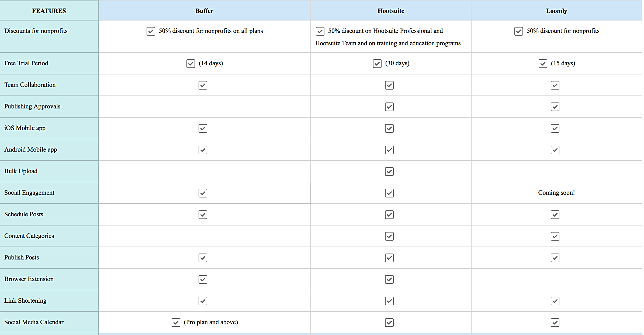Click Hootsuite's Browser Extension checkmark

pos(389,279)
